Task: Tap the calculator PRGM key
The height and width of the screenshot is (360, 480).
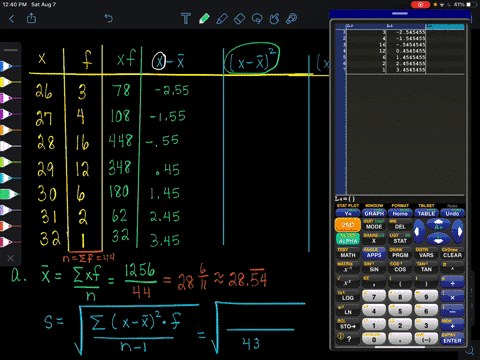Action: click(400, 255)
